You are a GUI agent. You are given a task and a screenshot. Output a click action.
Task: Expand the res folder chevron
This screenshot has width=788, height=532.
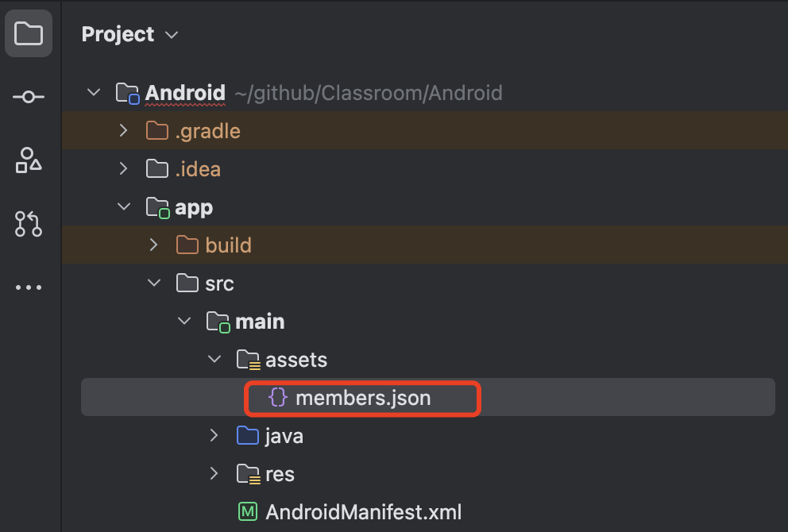point(214,474)
